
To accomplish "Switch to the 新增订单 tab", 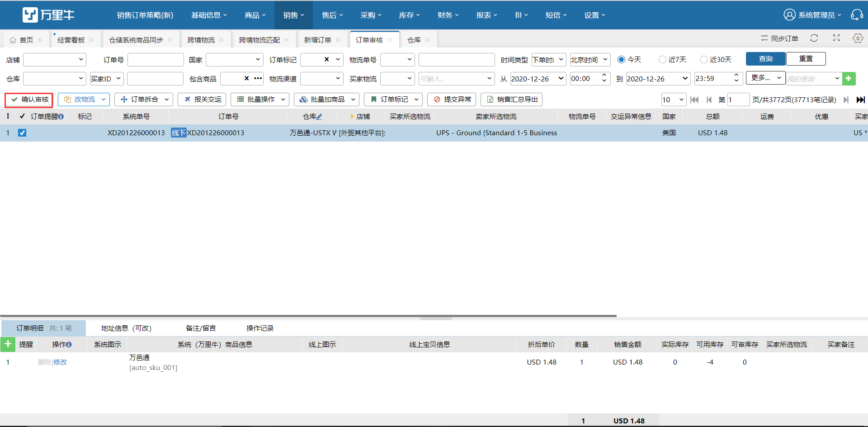I will click(318, 40).
